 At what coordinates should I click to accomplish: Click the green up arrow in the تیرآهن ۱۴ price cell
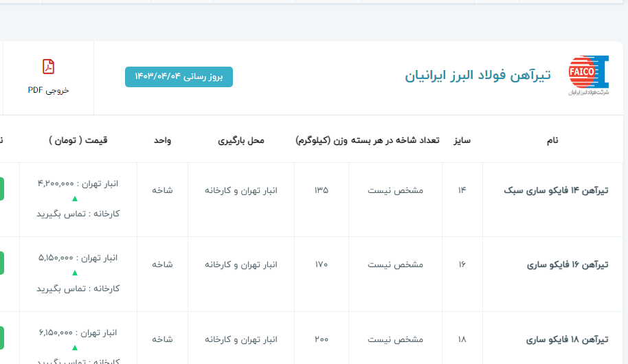pos(75,199)
